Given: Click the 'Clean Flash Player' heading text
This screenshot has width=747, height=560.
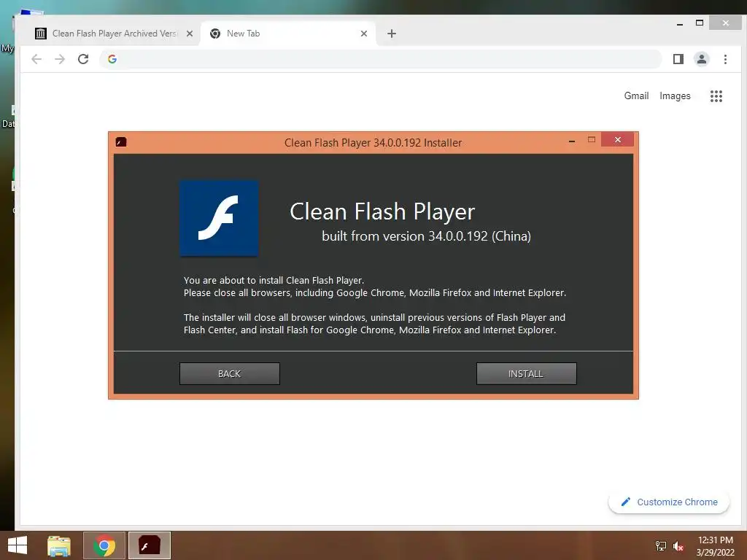Looking at the screenshot, I should pos(382,211).
